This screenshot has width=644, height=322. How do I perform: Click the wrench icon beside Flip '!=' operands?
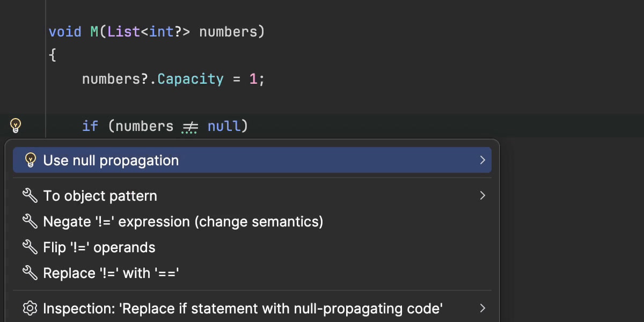click(30, 247)
